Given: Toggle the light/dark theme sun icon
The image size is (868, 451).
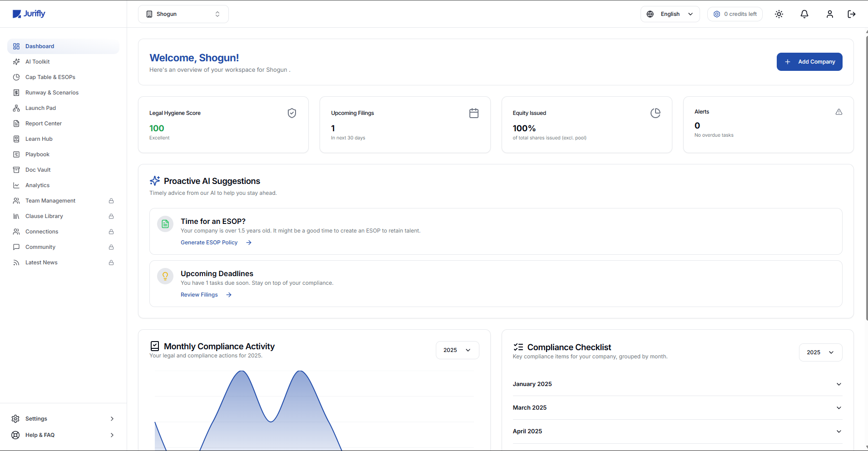Looking at the screenshot, I should pyautogui.click(x=779, y=14).
